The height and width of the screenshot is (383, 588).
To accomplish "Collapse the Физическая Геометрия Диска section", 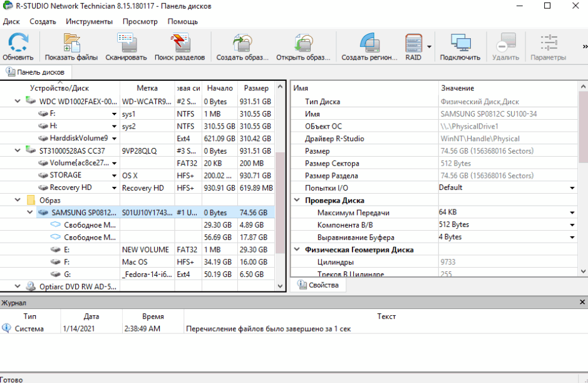I will coord(297,249).
